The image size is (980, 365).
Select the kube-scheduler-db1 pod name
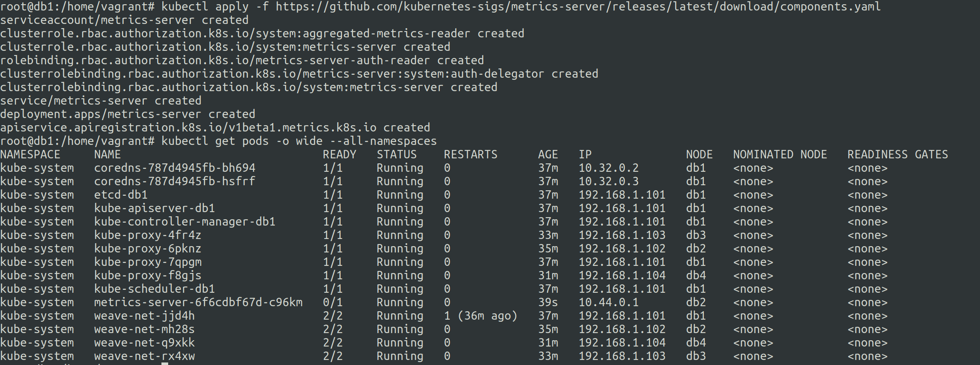[x=154, y=289]
